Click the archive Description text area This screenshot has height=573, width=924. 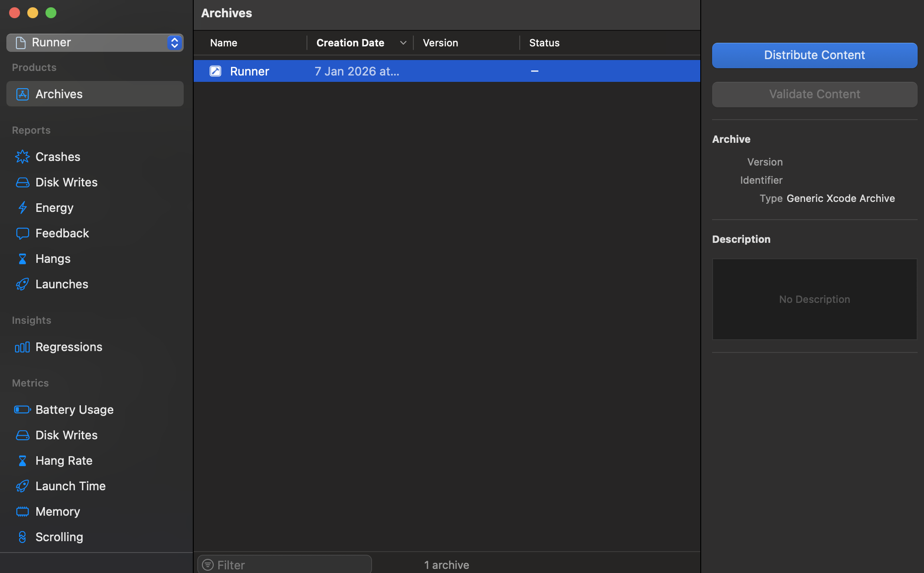click(814, 299)
